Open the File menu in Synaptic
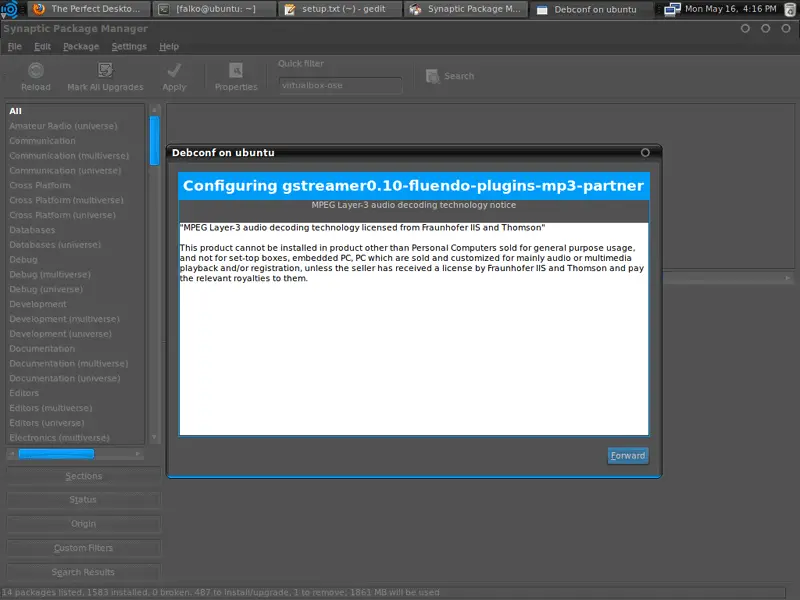This screenshot has width=800, height=600. point(15,46)
